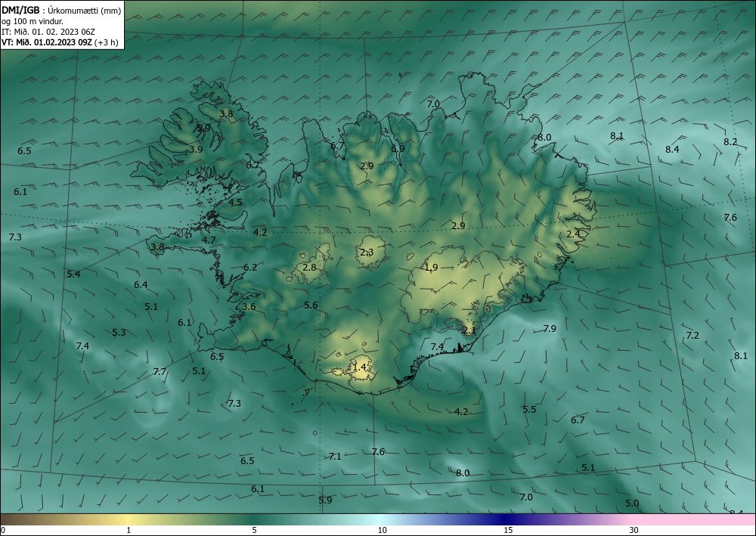Click the 3.6 value label
Viewport: 756px width, 536px height.
tap(249, 307)
